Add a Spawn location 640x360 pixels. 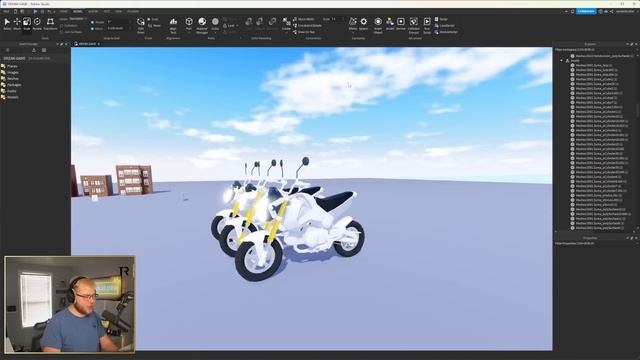(363, 24)
